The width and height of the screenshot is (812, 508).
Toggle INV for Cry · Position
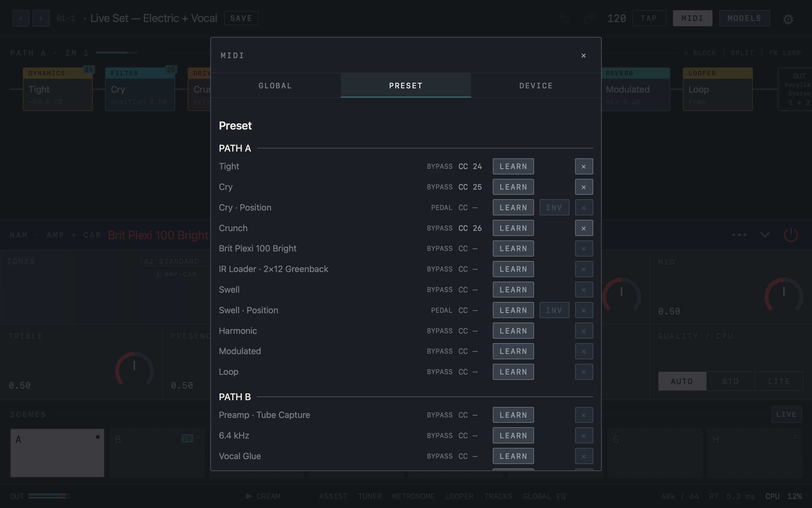click(554, 208)
